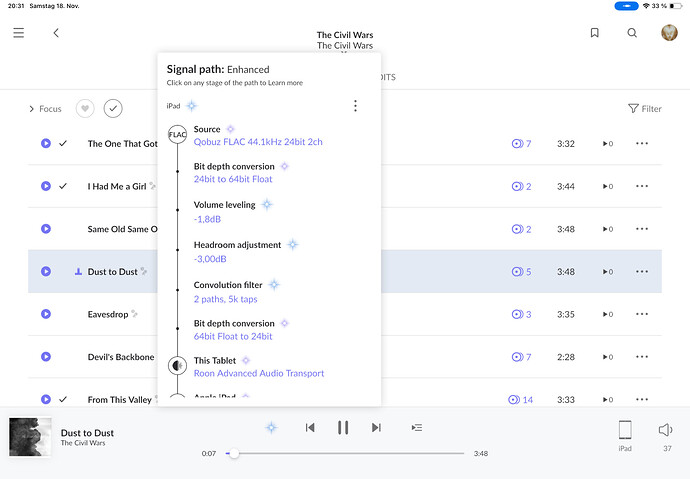Open the iPad zone selector

[625, 435]
